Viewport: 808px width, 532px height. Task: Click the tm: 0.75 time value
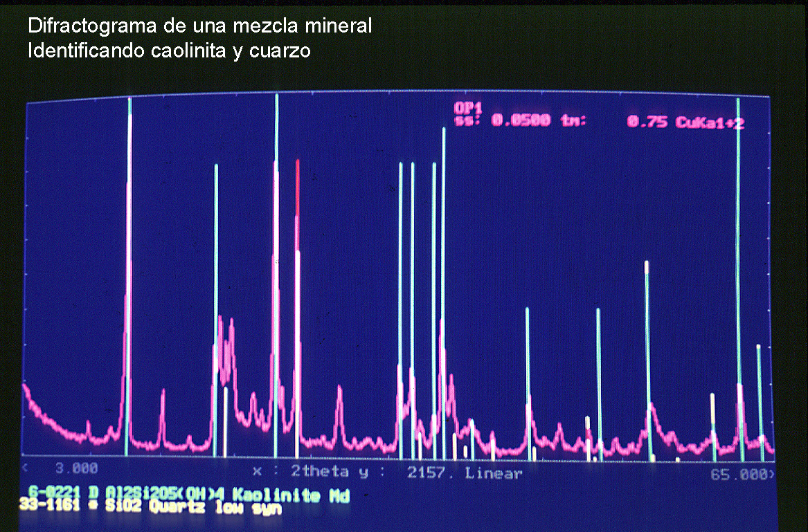[614, 121]
